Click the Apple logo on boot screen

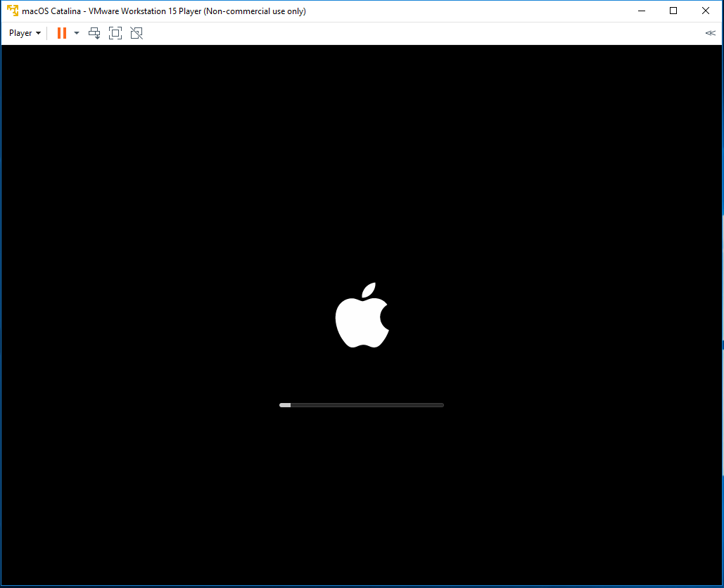pyautogui.click(x=362, y=315)
